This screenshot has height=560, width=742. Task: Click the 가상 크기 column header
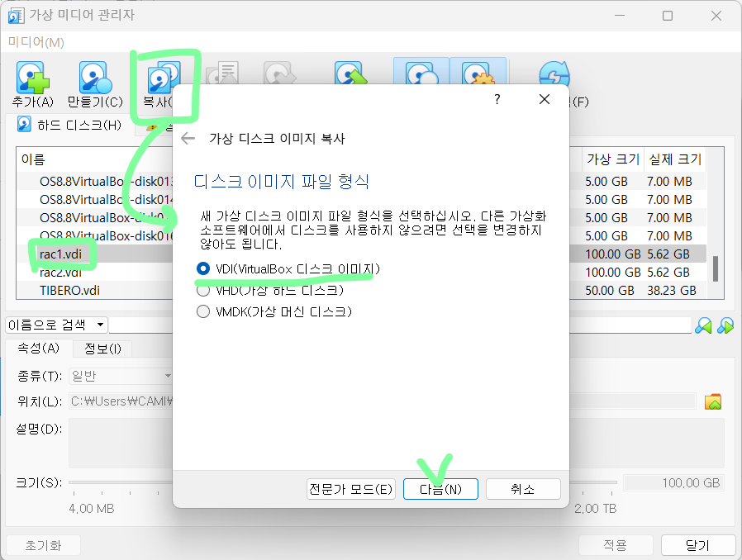tap(612, 159)
